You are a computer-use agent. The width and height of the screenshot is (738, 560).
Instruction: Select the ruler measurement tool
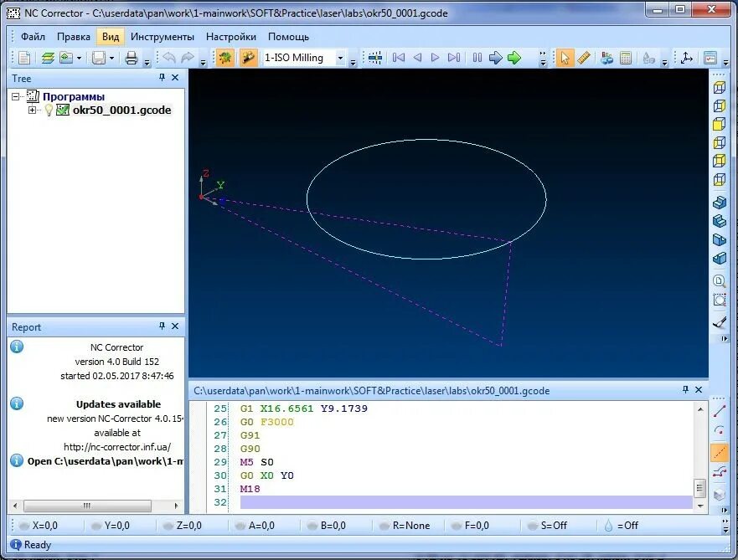click(584, 58)
